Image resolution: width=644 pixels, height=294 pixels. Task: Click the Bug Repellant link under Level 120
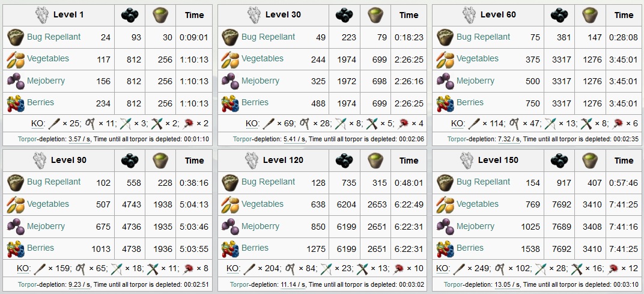(268, 182)
